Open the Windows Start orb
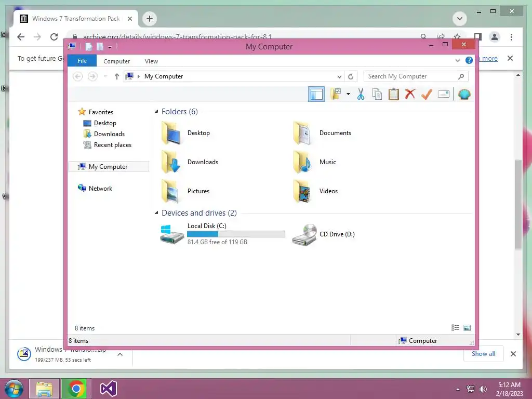Screen dimensions: 532x399 [x=14, y=389]
